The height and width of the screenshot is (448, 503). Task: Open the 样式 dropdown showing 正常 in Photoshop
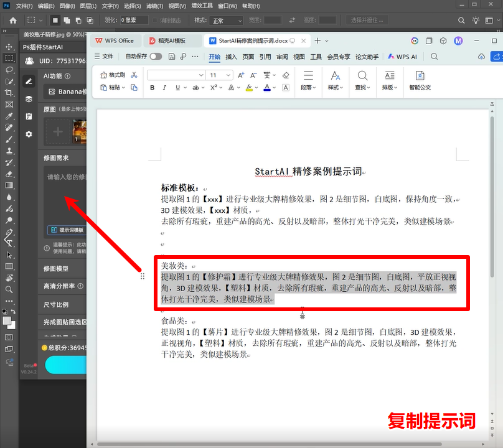226,21
